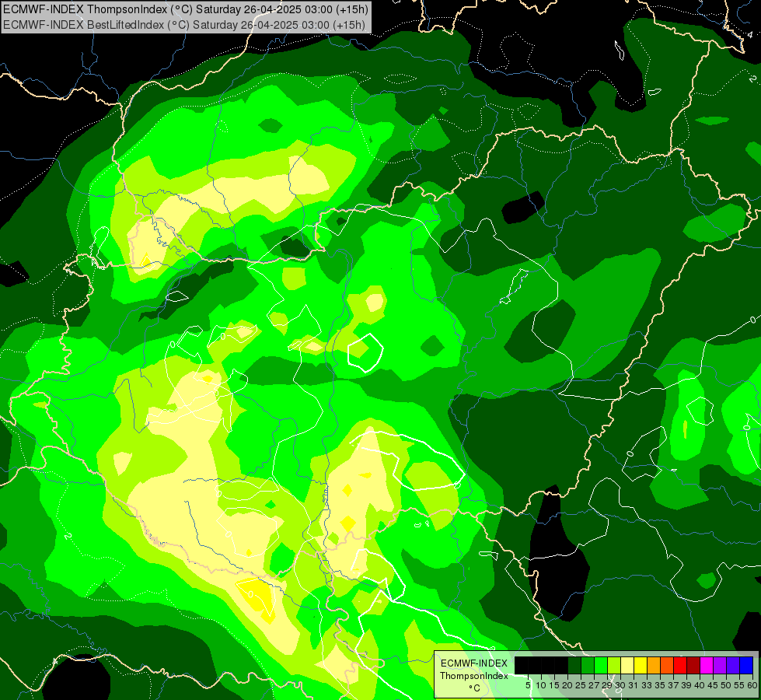Screen dimensions: 761x700
Task: Click the yellow-green 29-30 legend swatch
Action: coord(614,666)
